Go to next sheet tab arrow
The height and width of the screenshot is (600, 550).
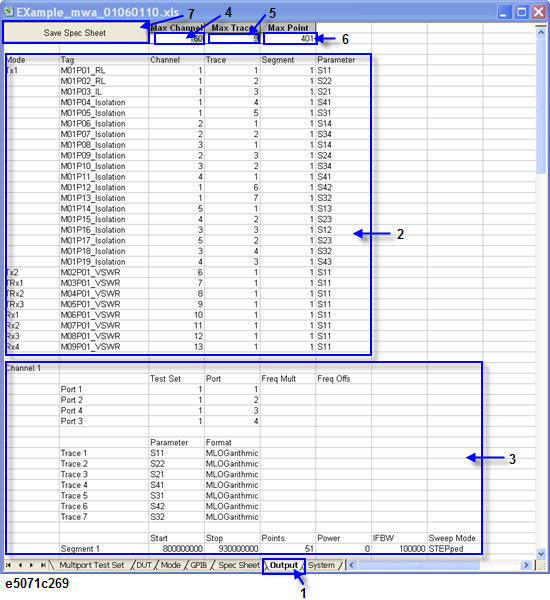tap(31, 565)
